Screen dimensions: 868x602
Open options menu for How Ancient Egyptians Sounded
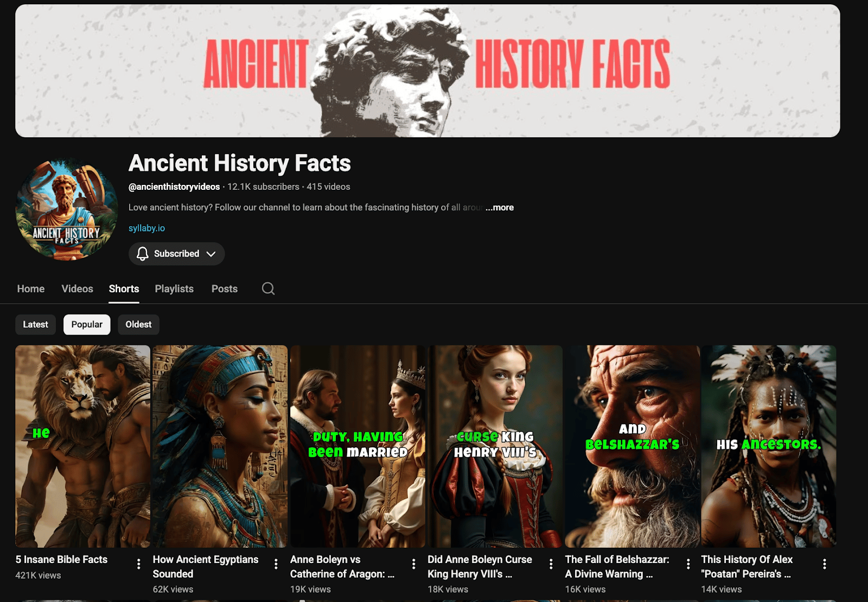(276, 564)
